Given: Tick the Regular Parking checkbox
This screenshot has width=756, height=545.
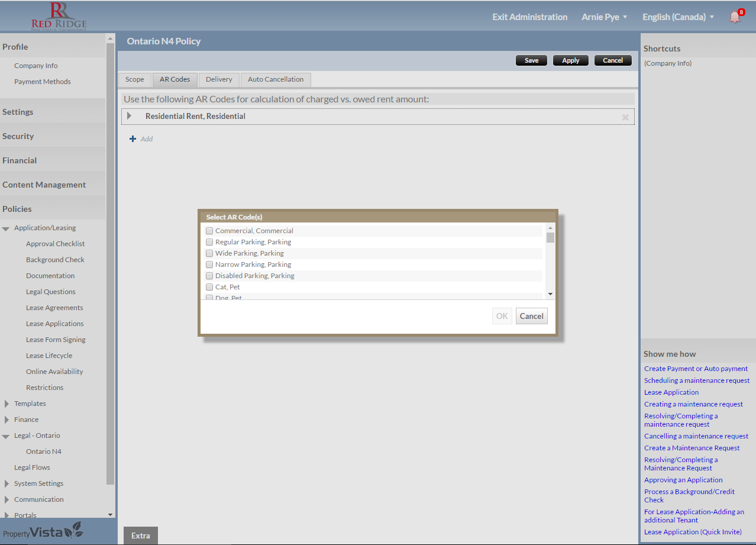Looking at the screenshot, I should tap(209, 242).
